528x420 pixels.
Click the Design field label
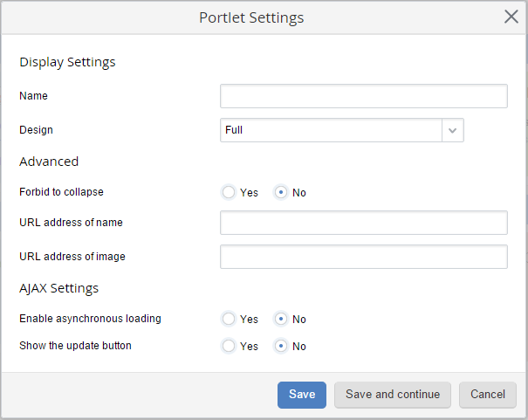coord(36,130)
